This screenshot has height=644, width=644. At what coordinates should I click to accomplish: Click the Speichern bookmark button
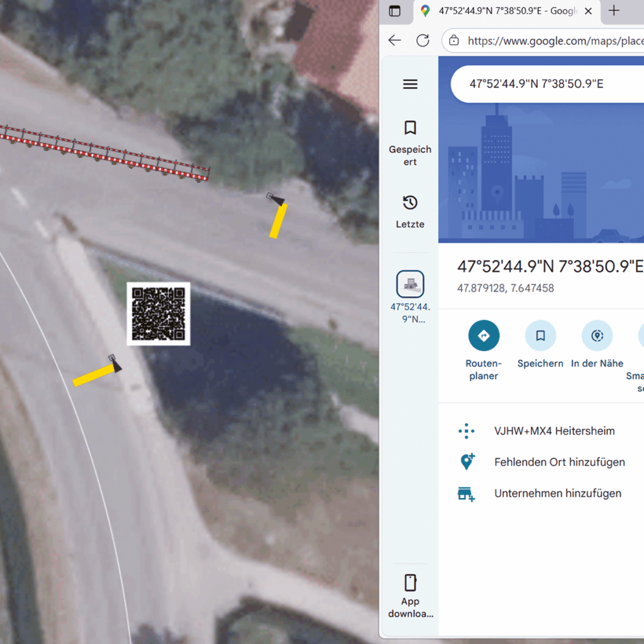click(x=540, y=336)
